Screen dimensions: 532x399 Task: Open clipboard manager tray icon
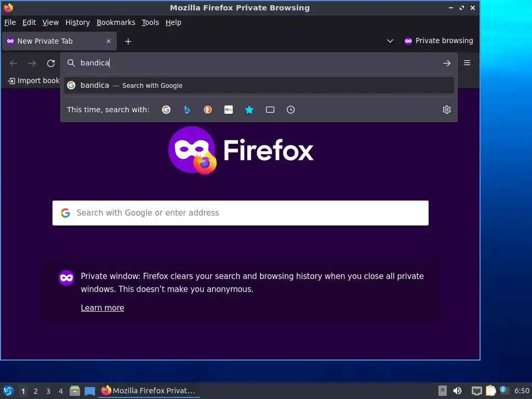point(490,391)
